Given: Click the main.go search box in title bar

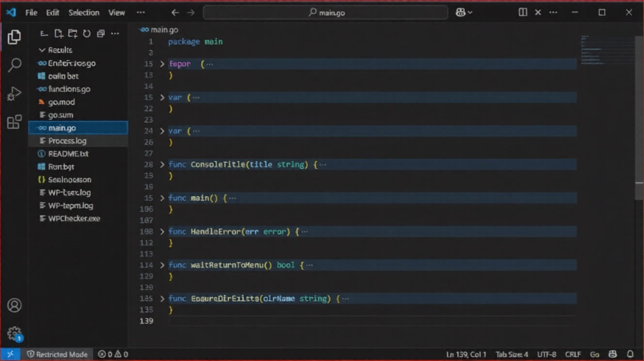Looking at the screenshot, I should pyautogui.click(x=325, y=13).
